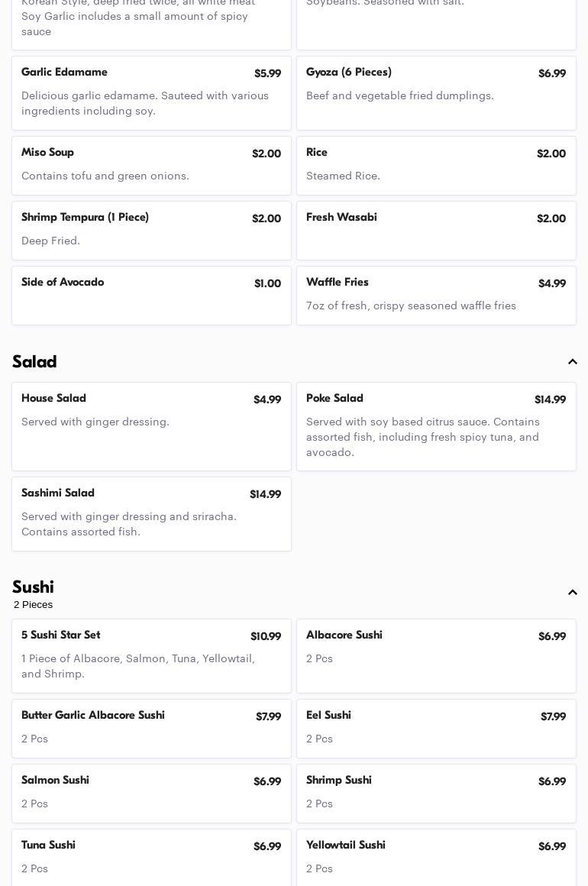
Task: Select the Salmon Sushi item
Action: pos(151,794)
